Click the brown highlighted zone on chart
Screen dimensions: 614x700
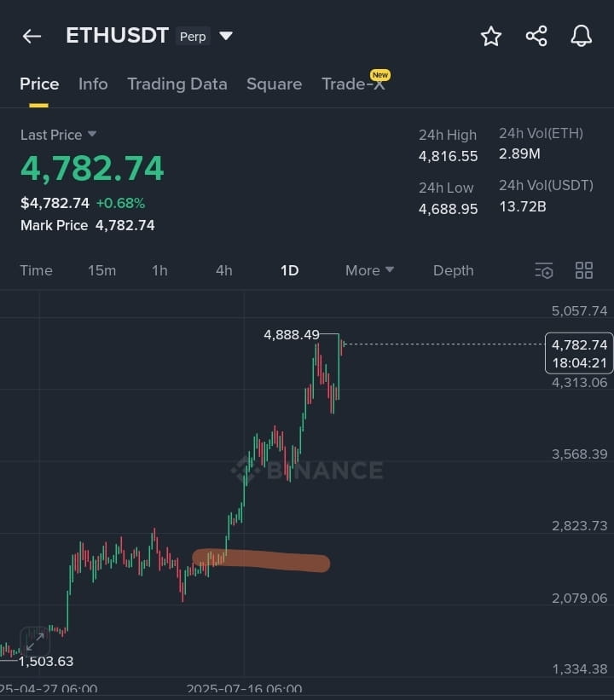[x=261, y=560]
